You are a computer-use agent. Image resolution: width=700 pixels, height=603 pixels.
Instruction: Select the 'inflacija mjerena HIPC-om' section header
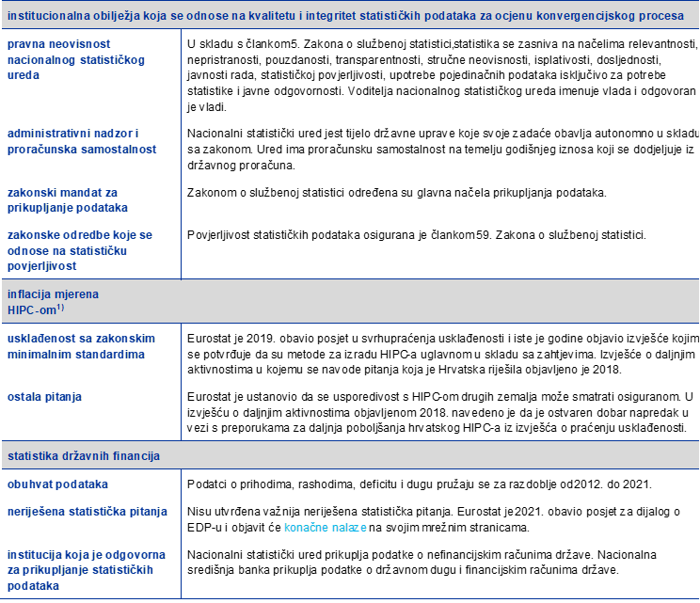(53, 301)
